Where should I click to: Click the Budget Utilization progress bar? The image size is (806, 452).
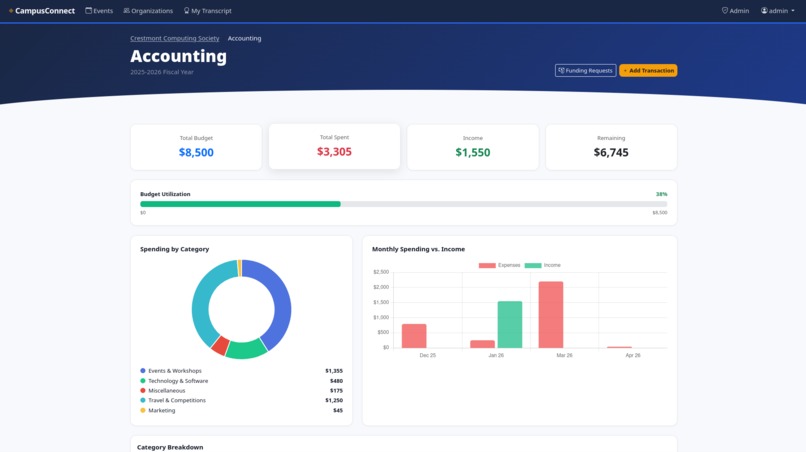coord(404,204)
